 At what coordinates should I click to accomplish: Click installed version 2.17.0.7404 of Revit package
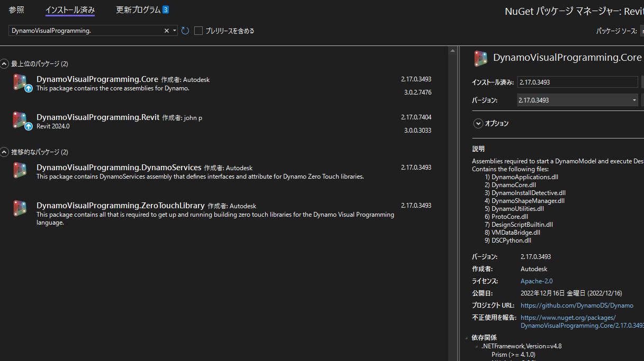coord(416,117)
